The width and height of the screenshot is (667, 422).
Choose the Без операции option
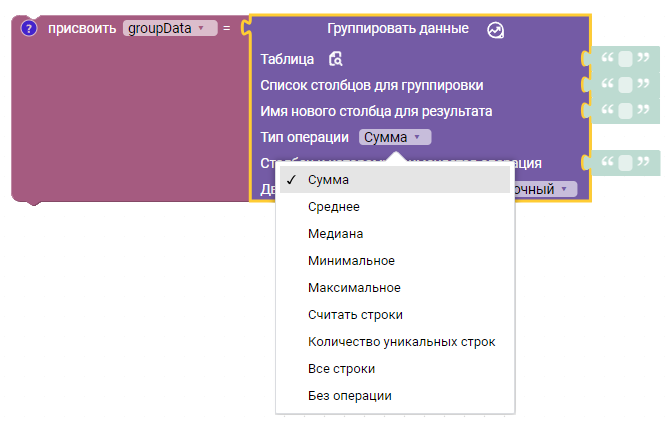(395, 396)
